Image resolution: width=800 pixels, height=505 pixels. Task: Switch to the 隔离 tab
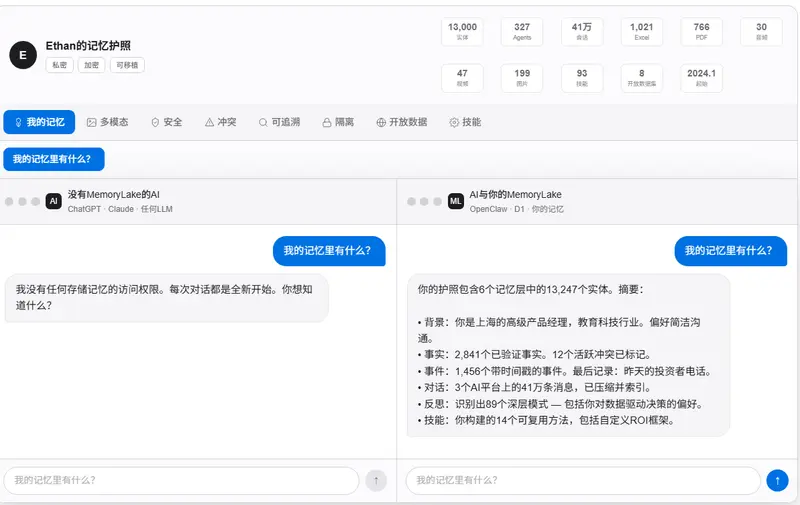pyautogui.click(x=338, y=122)
